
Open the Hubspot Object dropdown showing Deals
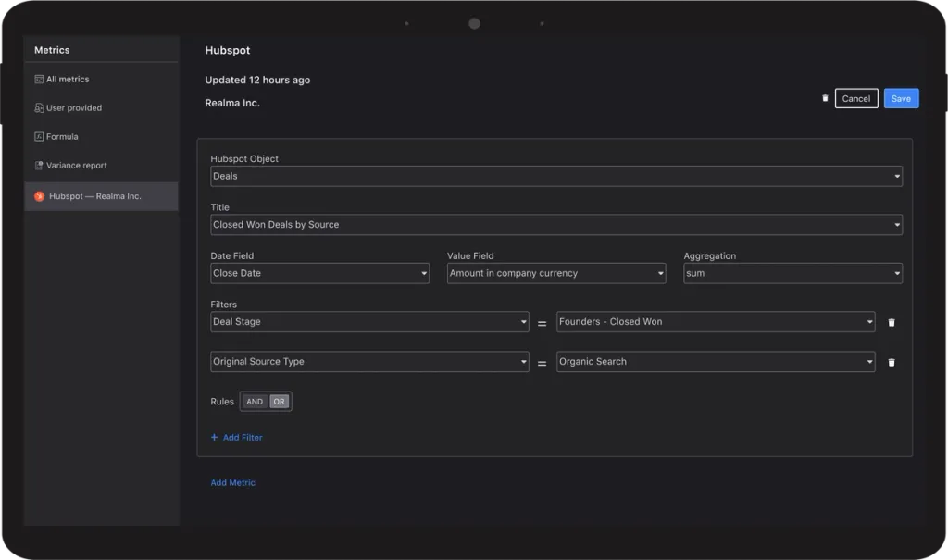pos(556,176)
